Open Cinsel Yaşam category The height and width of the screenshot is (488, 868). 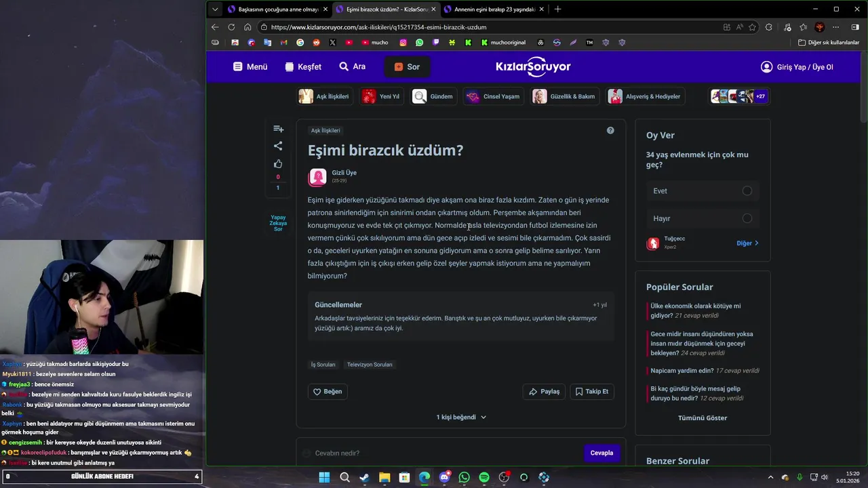(493, 96)
